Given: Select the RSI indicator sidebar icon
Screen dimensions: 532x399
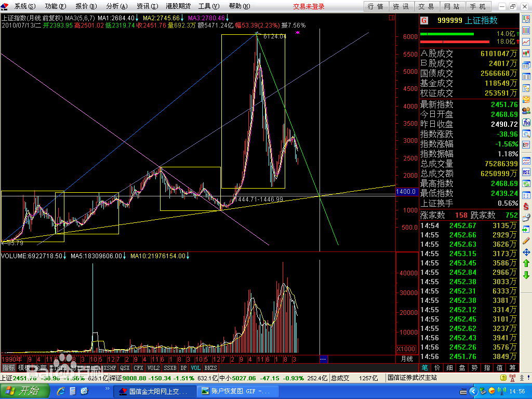Looking at the screenshot, I should coord(526,172).
